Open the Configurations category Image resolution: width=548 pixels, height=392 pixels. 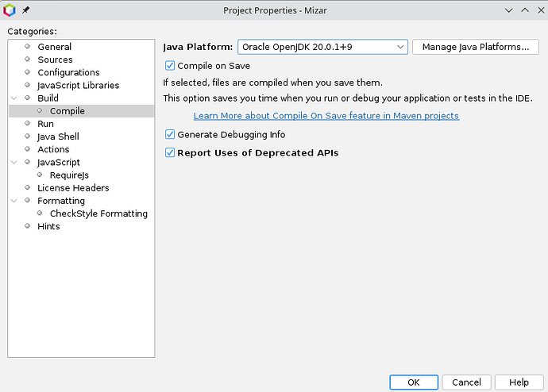click(68, 72)
